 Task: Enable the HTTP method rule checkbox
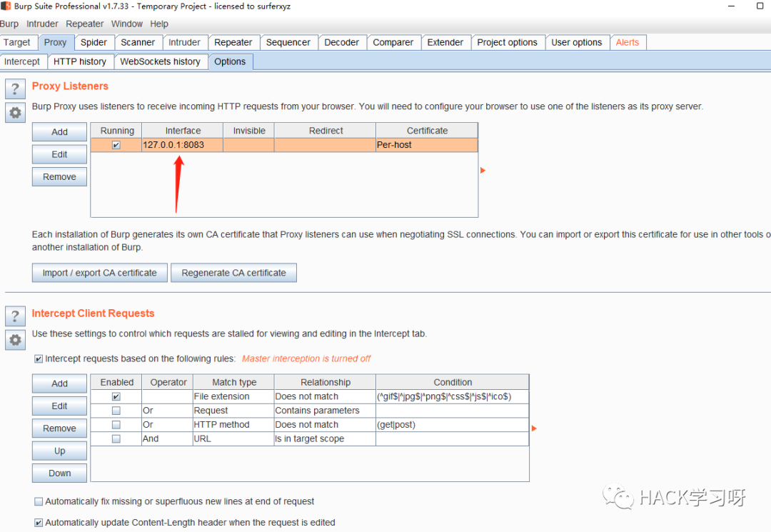pos(116,424)
